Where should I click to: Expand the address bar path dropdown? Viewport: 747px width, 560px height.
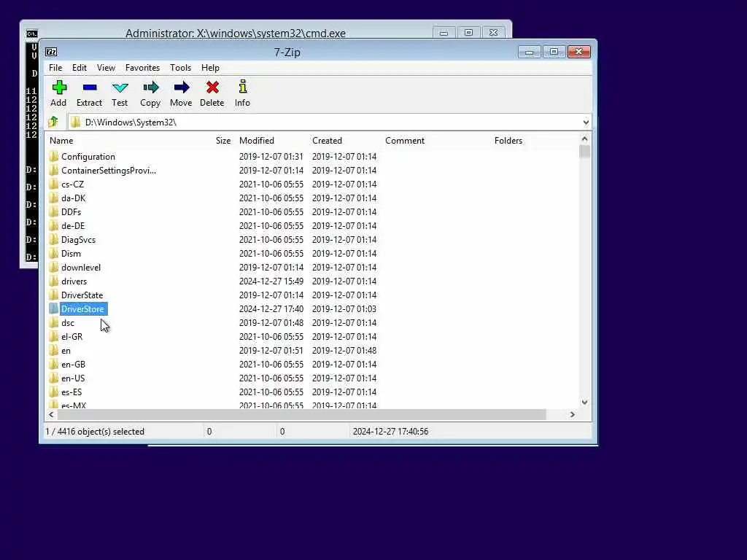click(586, 122)
